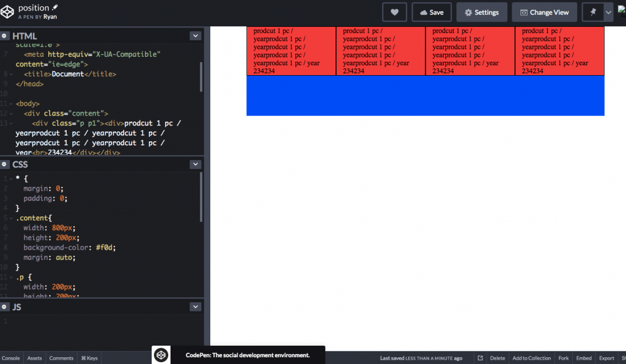Open CSS panel settings gear

pos(5,164)
